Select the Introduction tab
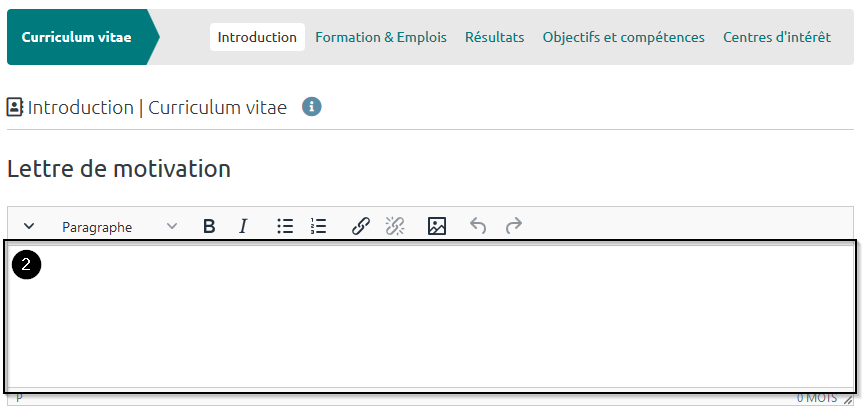The image size is (862, 415). [x=257, y=37]
